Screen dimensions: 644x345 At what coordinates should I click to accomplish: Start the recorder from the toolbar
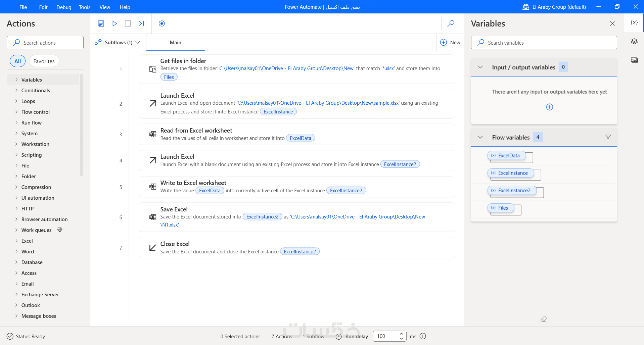coord(162,23)
